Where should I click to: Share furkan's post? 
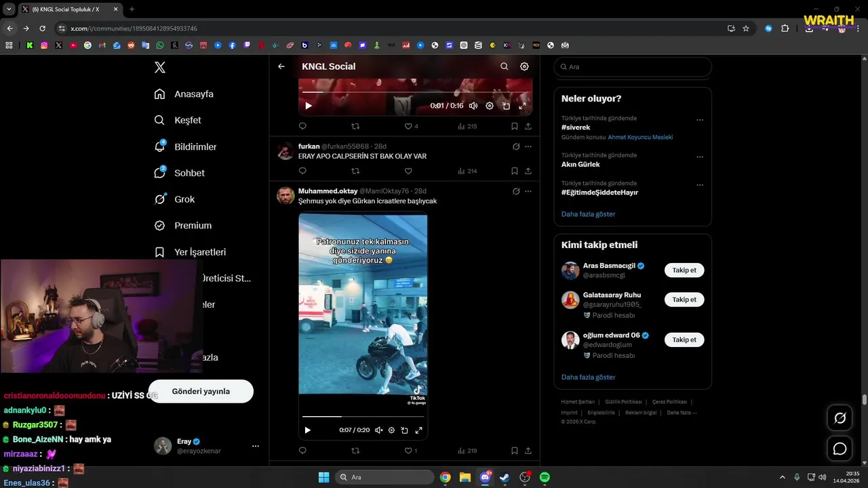(x=528, y=171)
